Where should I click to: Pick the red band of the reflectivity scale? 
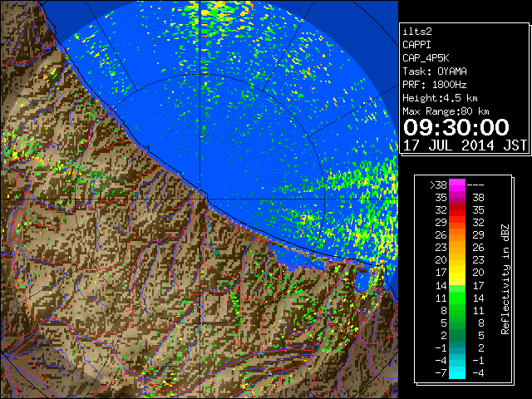[457, 210]
